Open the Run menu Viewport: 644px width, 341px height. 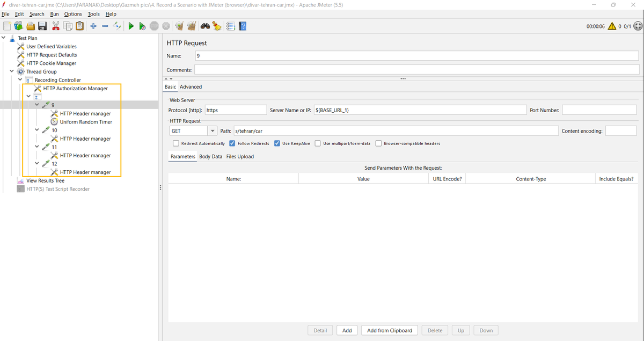pyautogui.click(x=55, y=14)
